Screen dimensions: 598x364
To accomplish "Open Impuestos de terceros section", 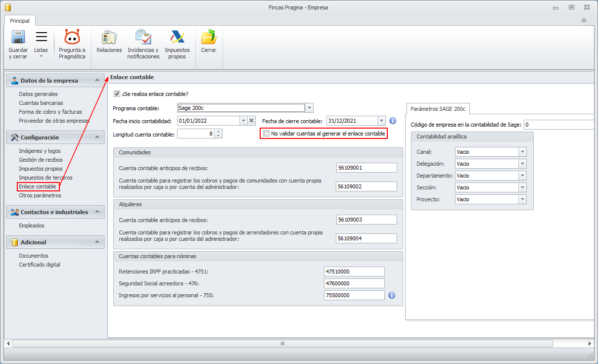I will [x=46, y=178].
